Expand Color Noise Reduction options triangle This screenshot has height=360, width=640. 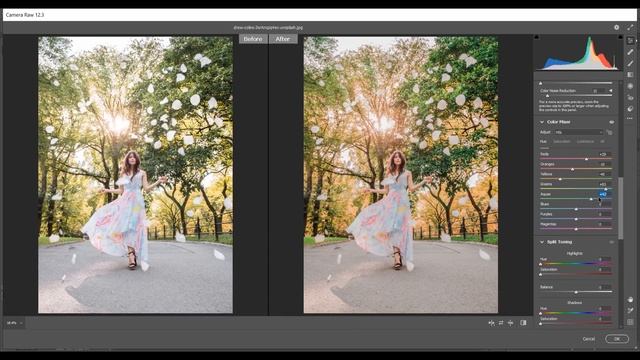pyautogui.click(x=611, y=91)
